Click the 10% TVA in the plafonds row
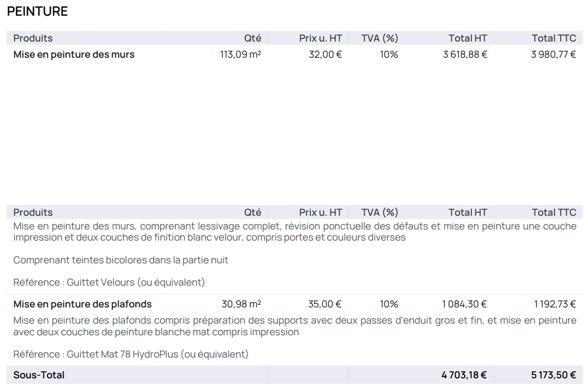This screenshot has width=588, height=392. tap(388, 304)
